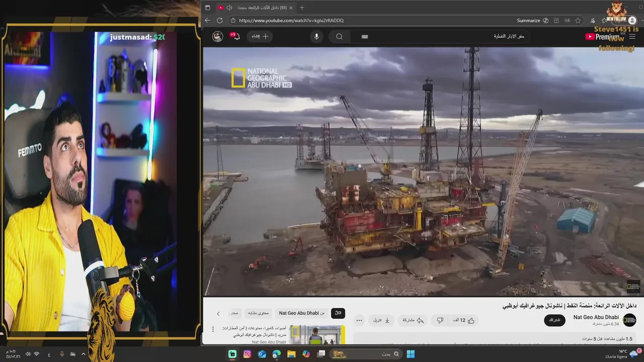Subscribe with the اشتراك button
The image size is (644, 362).
click(x=554, y=320)
